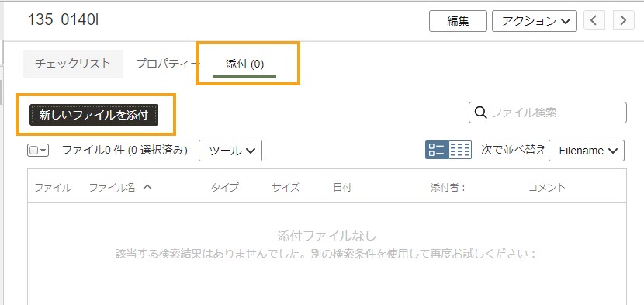
Task: Switch to grid table view icon
Action: click(x=460, y=150)
